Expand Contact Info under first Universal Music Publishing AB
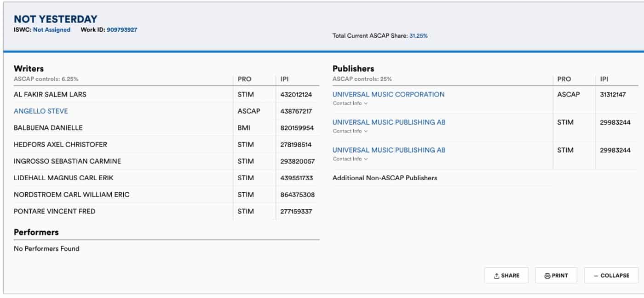This screenshot has width=644, height=298. tap(350, 131)
